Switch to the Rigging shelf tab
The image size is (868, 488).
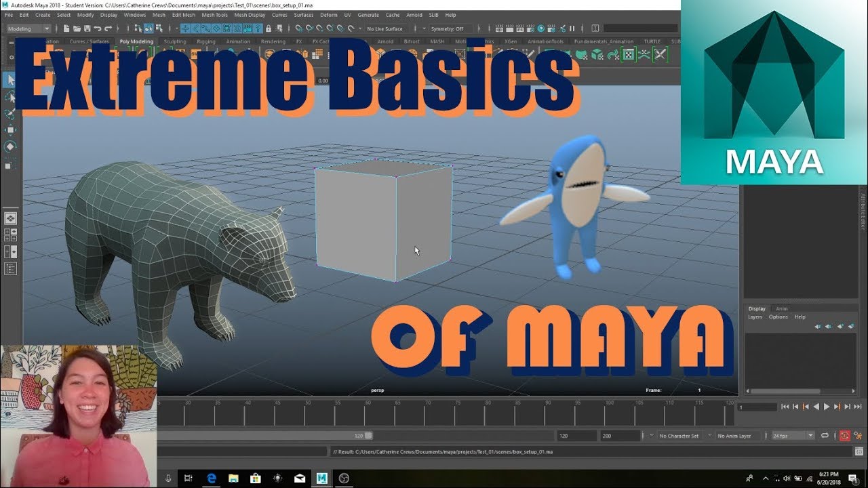[206, 41]
